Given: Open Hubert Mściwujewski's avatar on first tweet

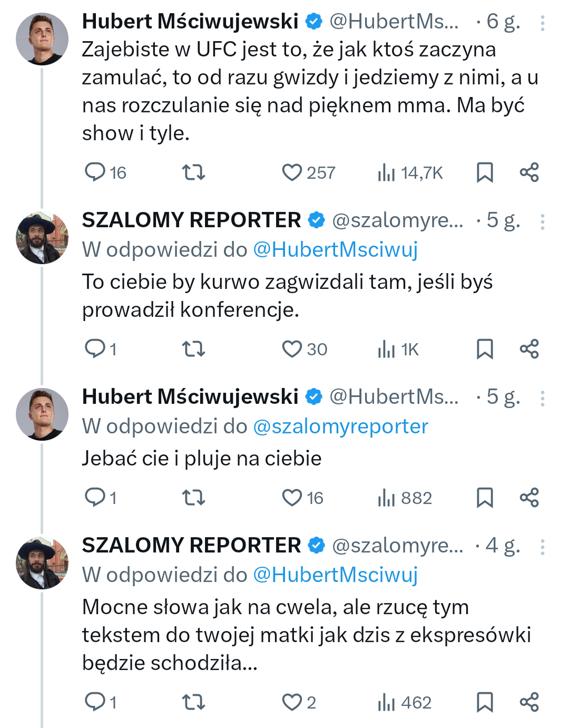Looking at the screenshot, I should (x=42, y=39).
